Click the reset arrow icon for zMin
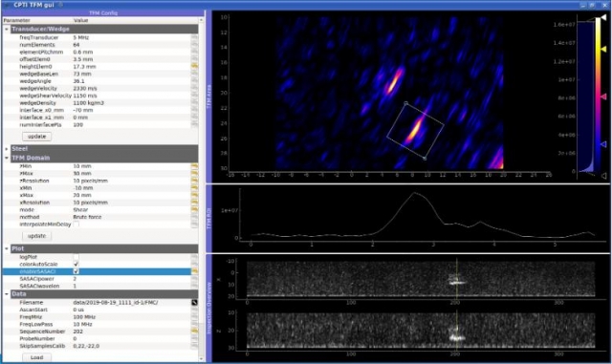This screenshot has width=612, height=364. point(194,166)
